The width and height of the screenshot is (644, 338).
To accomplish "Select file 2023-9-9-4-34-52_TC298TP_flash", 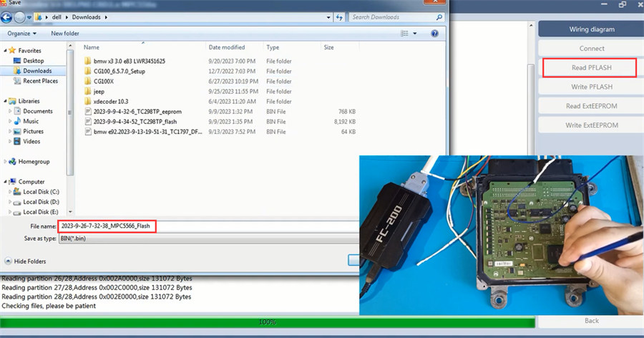I will [135, 122].
